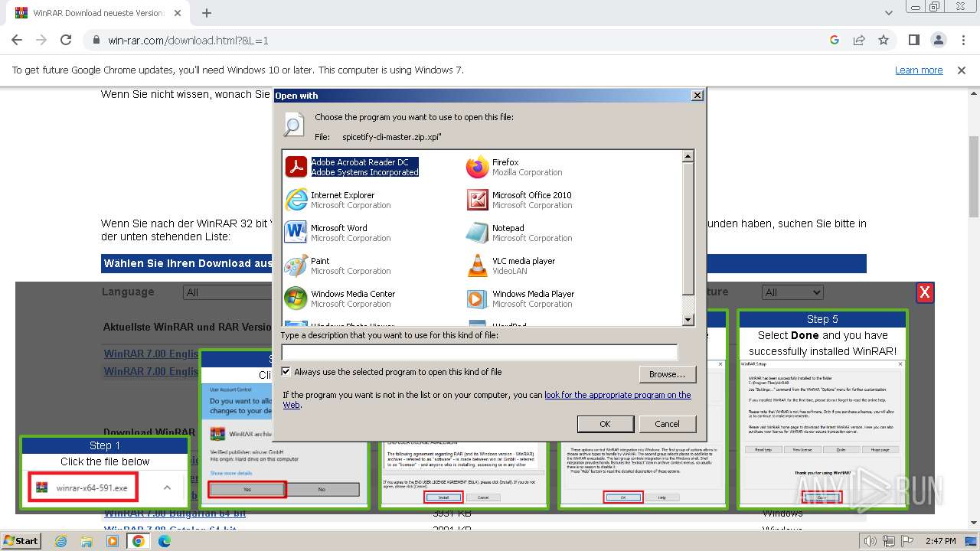
Task: Choose VLC media player cone icon
Action: (477, 266)
